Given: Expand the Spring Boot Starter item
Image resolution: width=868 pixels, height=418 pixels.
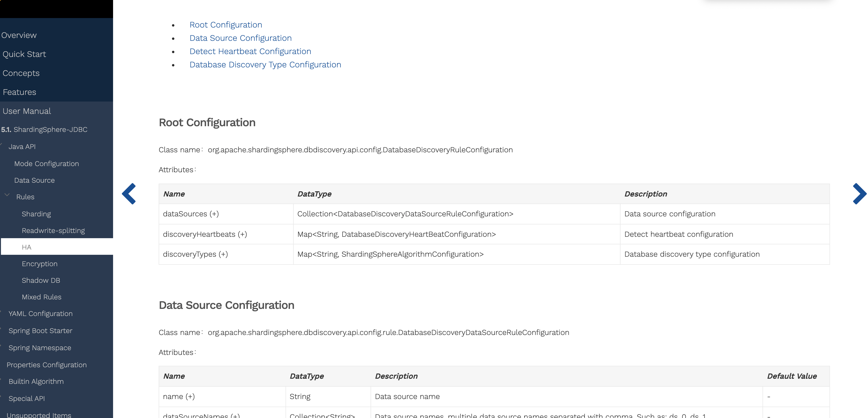Looking at the screenshot, I should 40,331.
